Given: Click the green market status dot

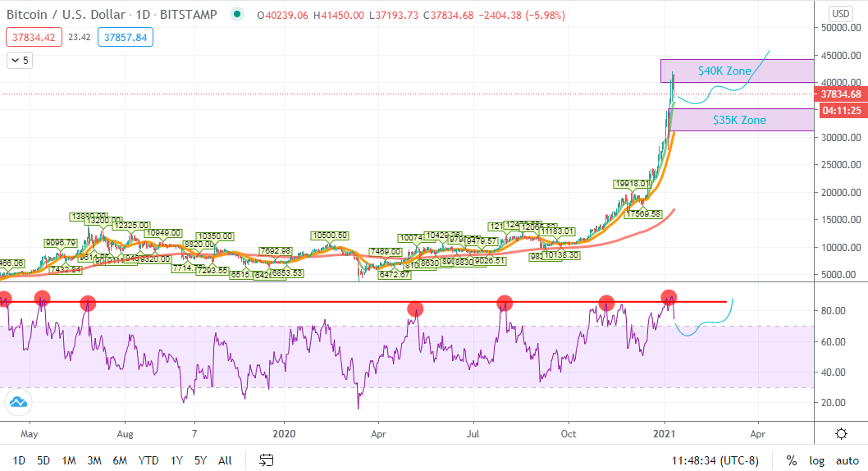Looking at the screenshot, I should pyautogui.click(x=236, y=15).
